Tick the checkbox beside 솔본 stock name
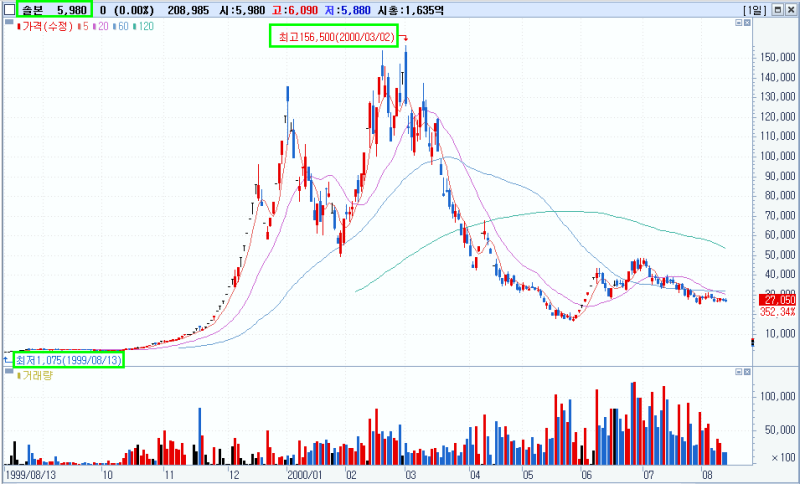 coord(9,9)
